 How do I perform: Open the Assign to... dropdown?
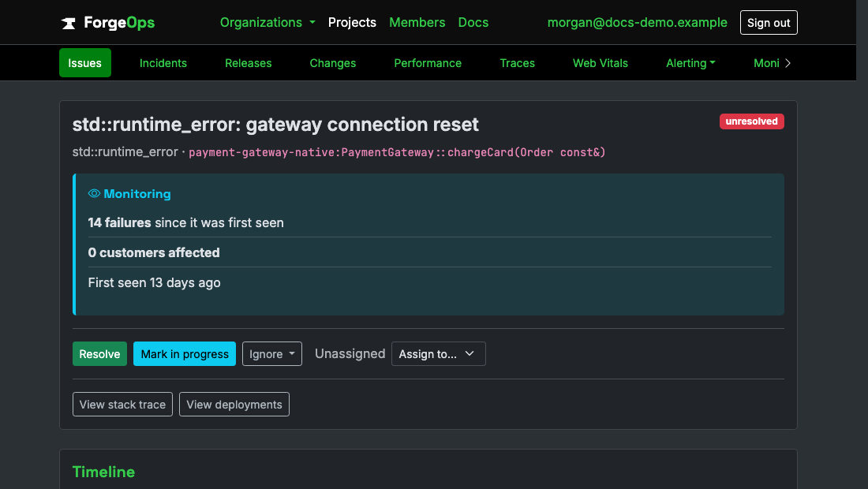point(439,354)
